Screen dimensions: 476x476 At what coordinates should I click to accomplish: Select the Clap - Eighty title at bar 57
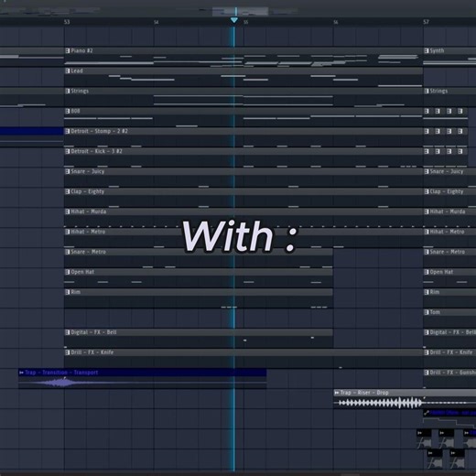pos(447,191)
